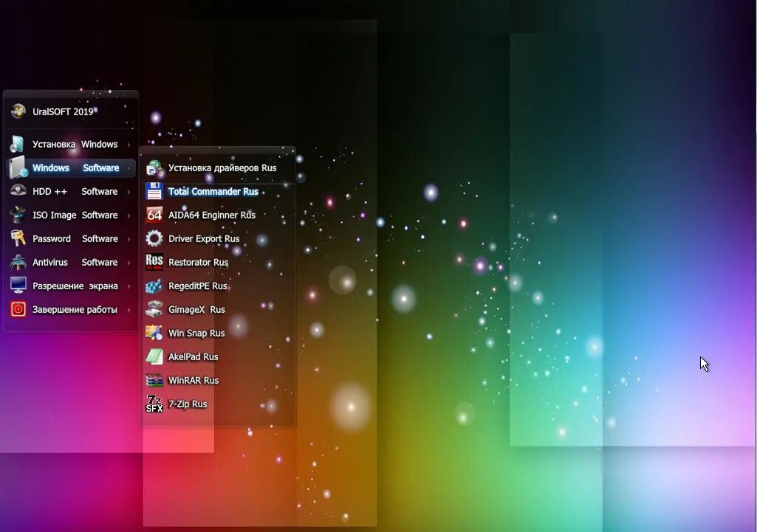Click the 7-Zip SFX icon
Viewport: 757px width, 532px height.
[154, 404]
